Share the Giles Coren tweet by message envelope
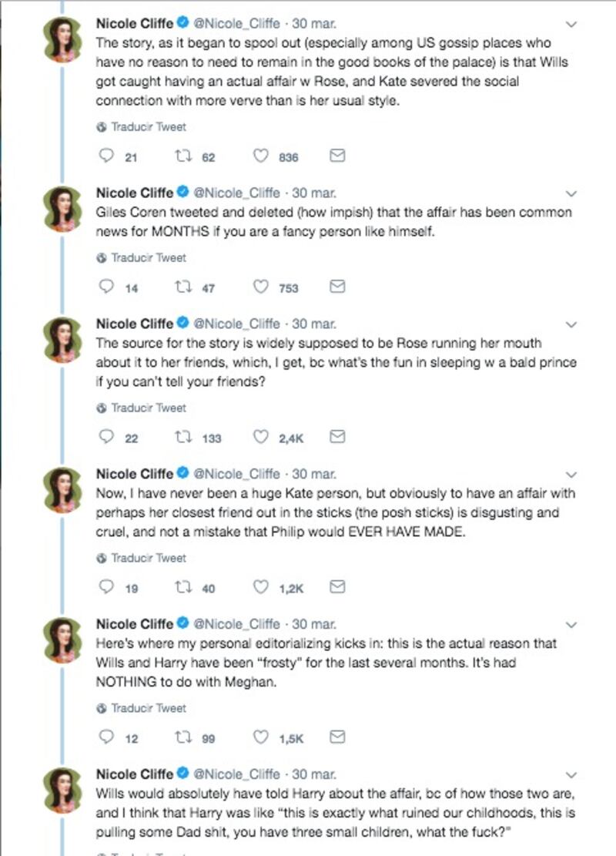This screenshot has height=856, width=616. tap(337, 287)
